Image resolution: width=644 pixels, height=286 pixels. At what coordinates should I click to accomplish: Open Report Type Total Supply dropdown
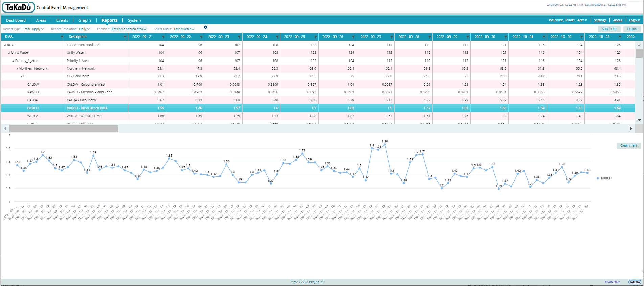click(33, 29)
